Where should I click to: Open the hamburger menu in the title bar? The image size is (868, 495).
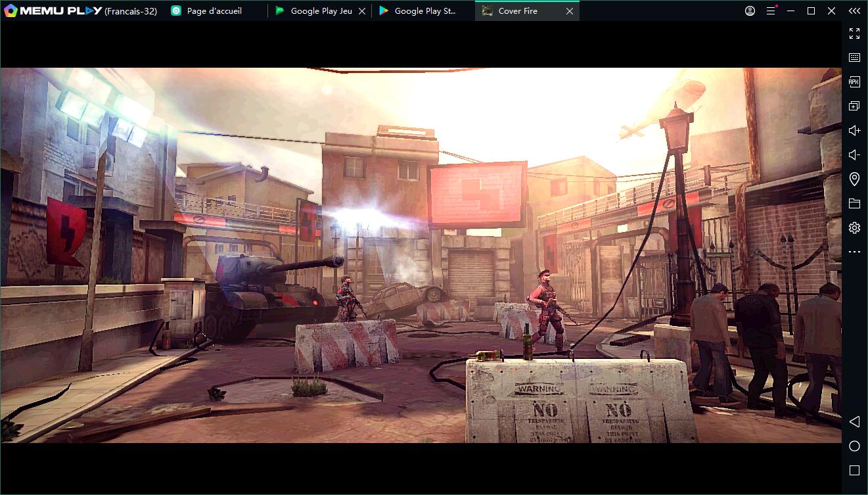tap(771, 11)
